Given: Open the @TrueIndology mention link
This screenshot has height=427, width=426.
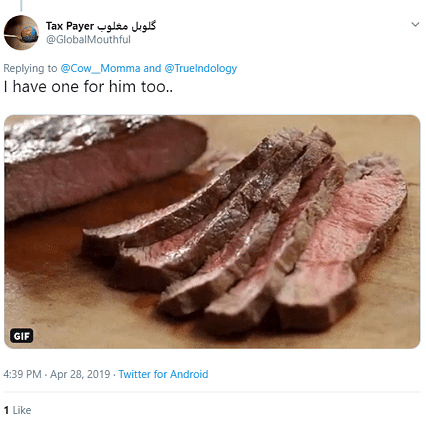Looking at the screenshot, I should [201, 68].
